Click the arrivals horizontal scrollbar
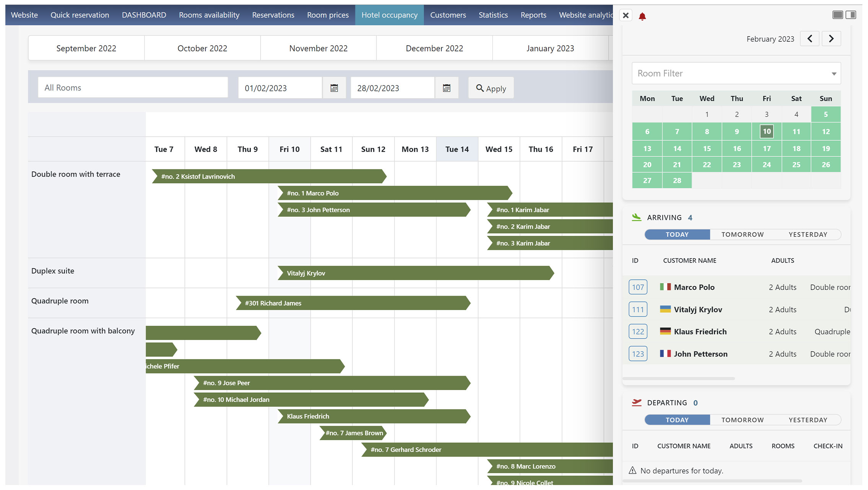Viewport: 868px width, 490px height. click(x=678, y=379)
